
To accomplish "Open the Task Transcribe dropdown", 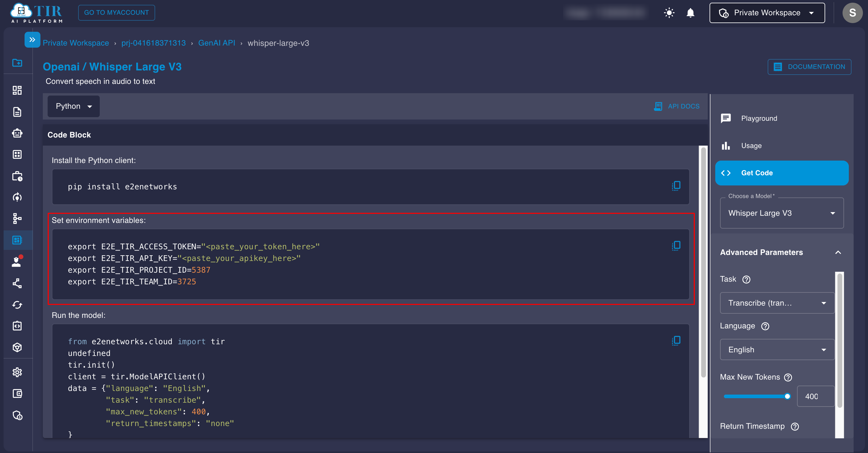I will [x=777, y=303].
